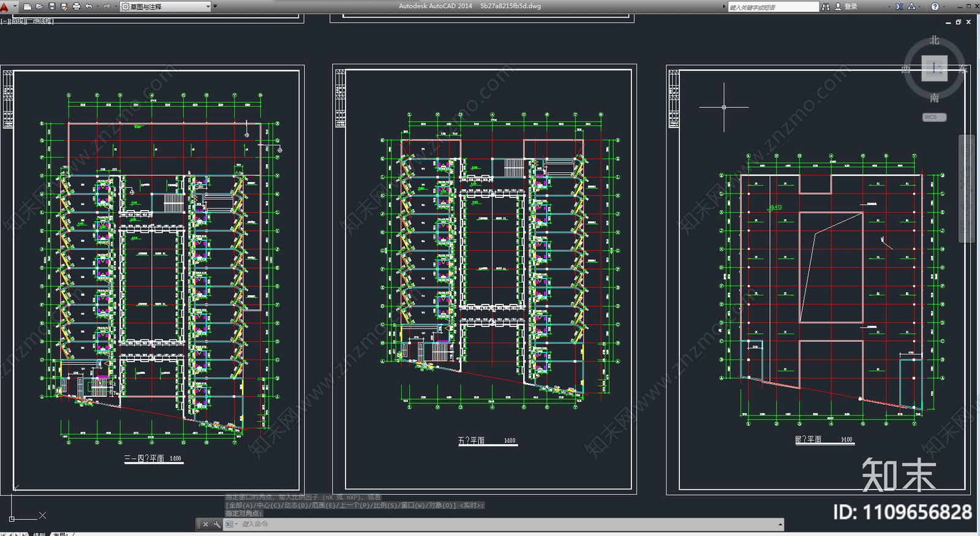Switch to the 模型 model tab
The width and height of the screenshot is (980, 536).
(x=39, y=534)
